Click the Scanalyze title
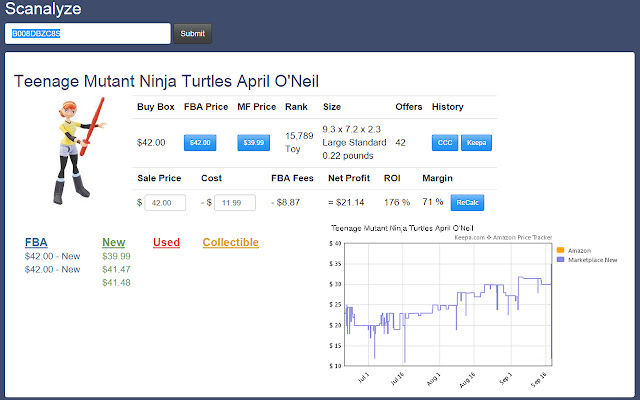This screenshot has width=640, height=400. pyautogui.click(x=43, y=9)
